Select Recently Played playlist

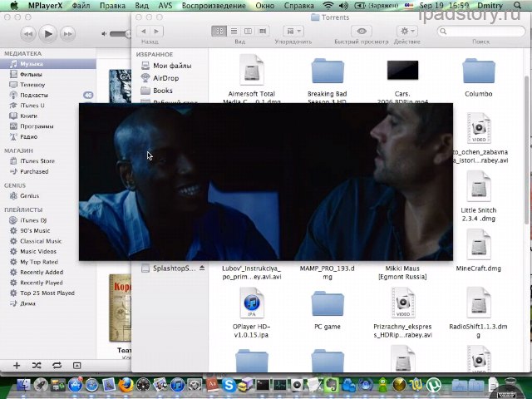(41, 283)
